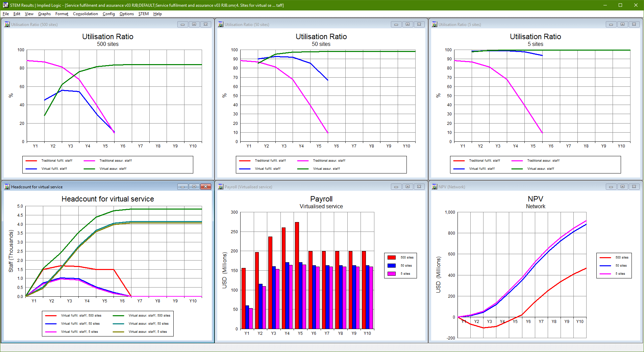This screenshot has height=352, width=644.
Task: Open the Format menu
Action: [62, 14]
